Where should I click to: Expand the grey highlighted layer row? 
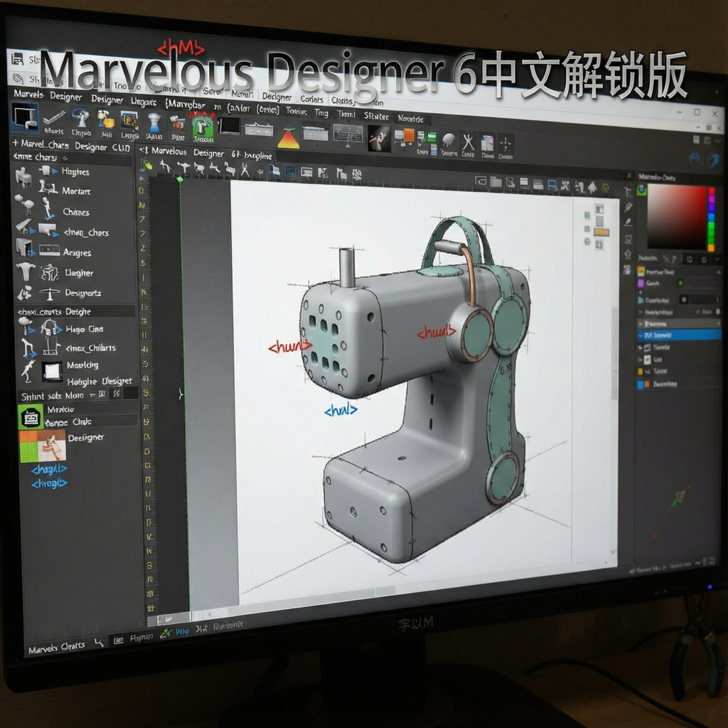tap(641, 323)
